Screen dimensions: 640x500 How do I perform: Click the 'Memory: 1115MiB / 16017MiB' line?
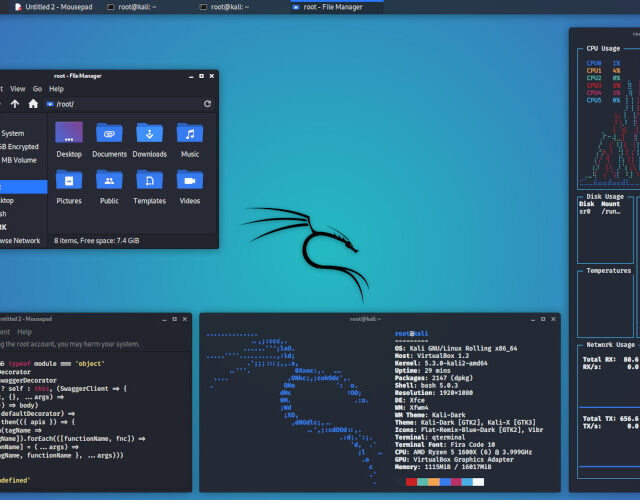coord(443,467)
